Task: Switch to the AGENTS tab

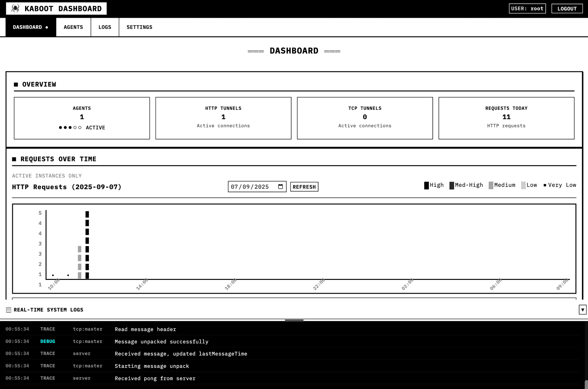Action: (73, 27)
